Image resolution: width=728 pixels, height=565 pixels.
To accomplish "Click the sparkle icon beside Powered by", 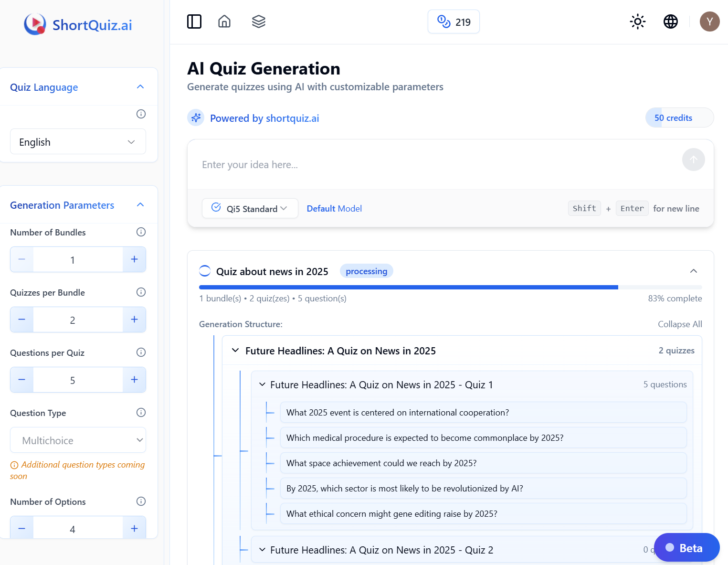I will (x=196, y=118).
